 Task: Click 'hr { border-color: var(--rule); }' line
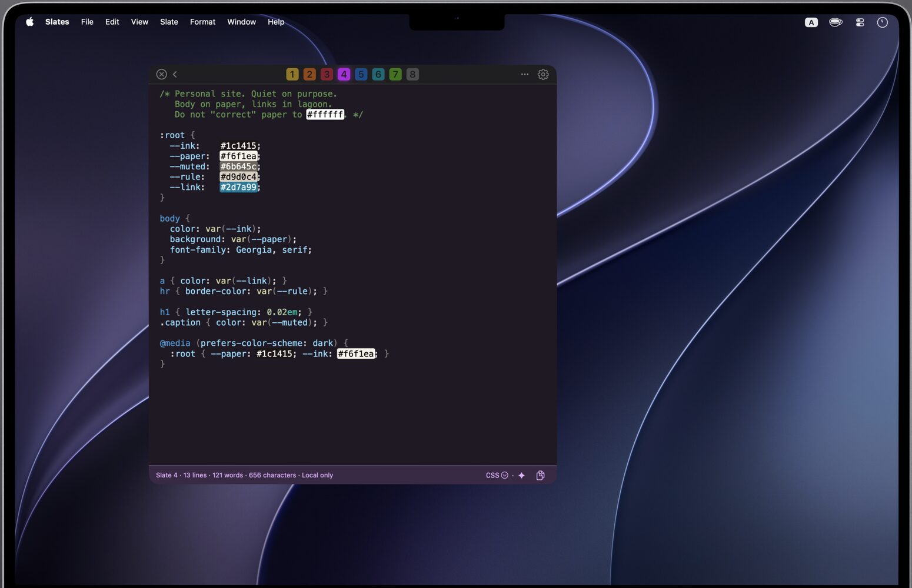[244, 291]
